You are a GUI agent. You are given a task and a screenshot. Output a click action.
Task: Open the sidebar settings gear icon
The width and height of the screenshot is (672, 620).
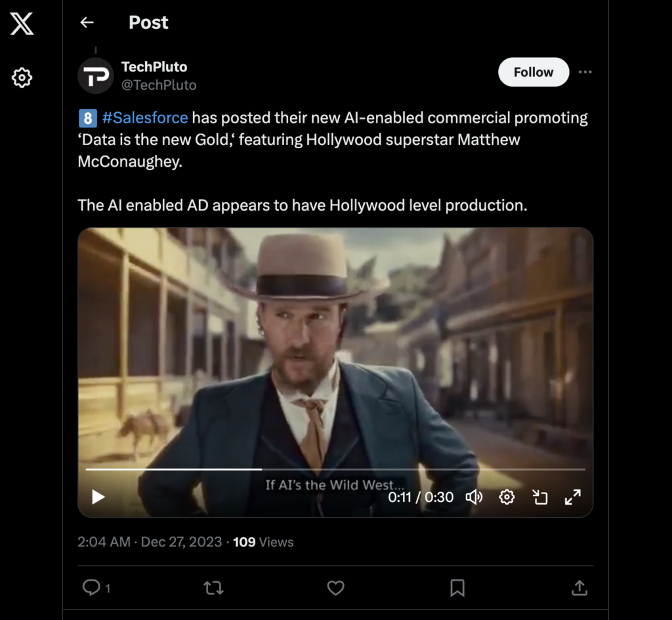coord(22,77)
